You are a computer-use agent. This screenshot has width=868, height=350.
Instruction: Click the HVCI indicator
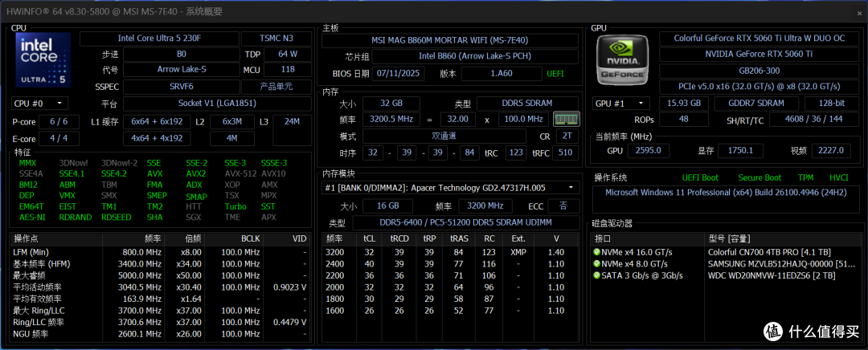(839, 177)
